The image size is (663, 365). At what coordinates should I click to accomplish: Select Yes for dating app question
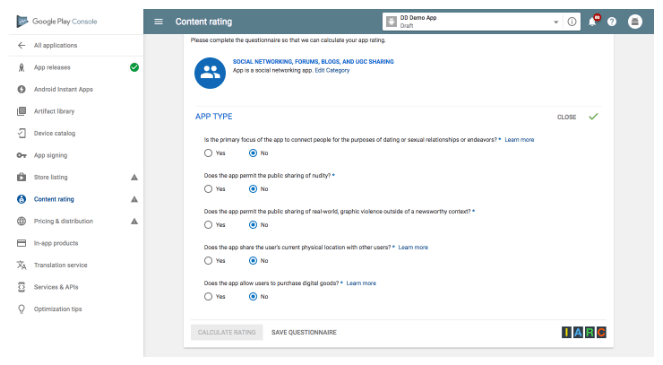pos(208,153)
